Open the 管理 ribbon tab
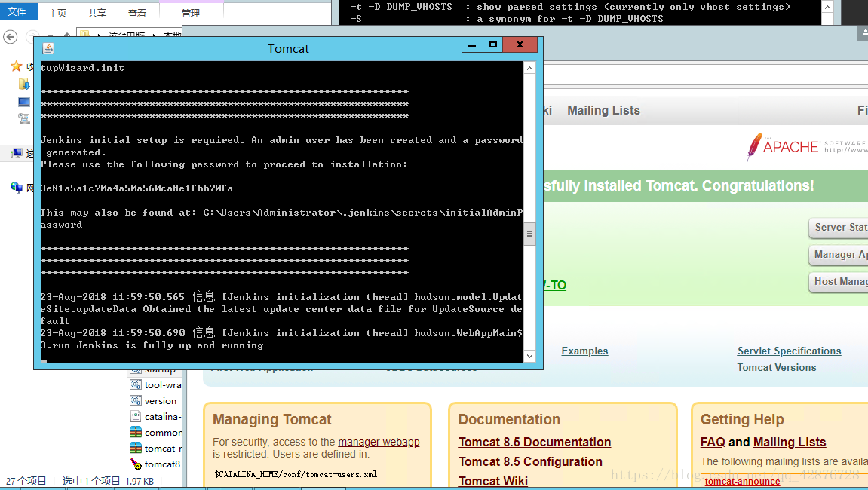Viewport: 868px width, 490px height. 191,13
